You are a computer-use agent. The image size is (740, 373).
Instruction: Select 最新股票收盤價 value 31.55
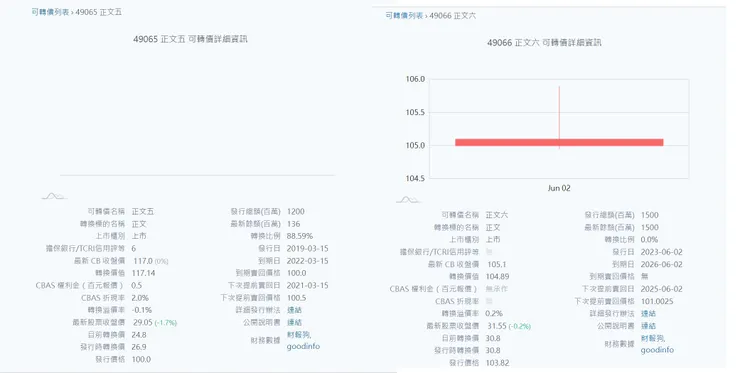(496, 326)
